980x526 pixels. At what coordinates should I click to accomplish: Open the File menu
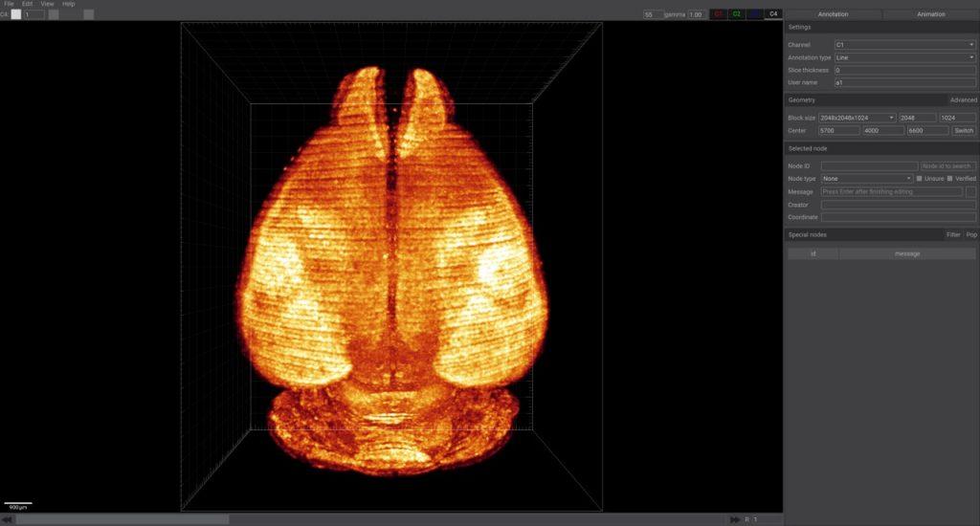9,4
